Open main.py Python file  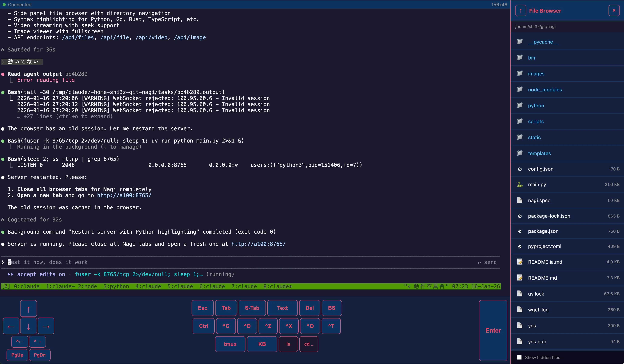click(x=567, y=185)
